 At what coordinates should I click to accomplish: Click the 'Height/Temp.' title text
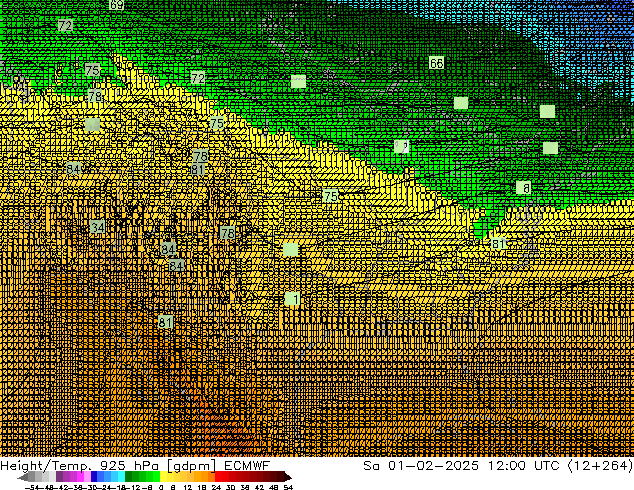(x=46, y=466)
